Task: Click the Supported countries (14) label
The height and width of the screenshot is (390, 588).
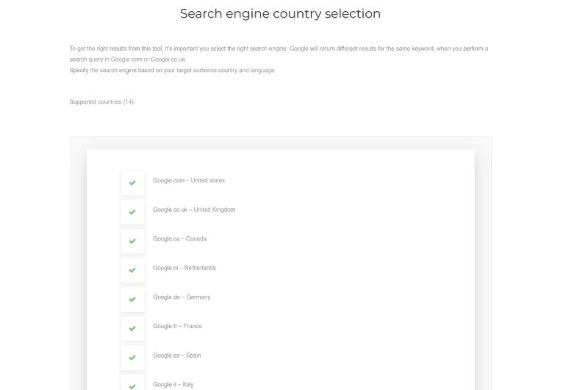Action: (x=102, y=102)
